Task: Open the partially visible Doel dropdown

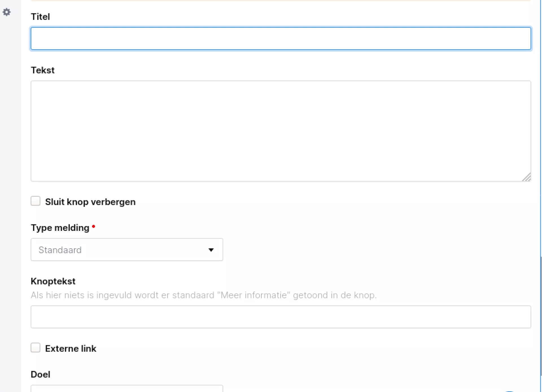Action: click(x=127, y=389)
